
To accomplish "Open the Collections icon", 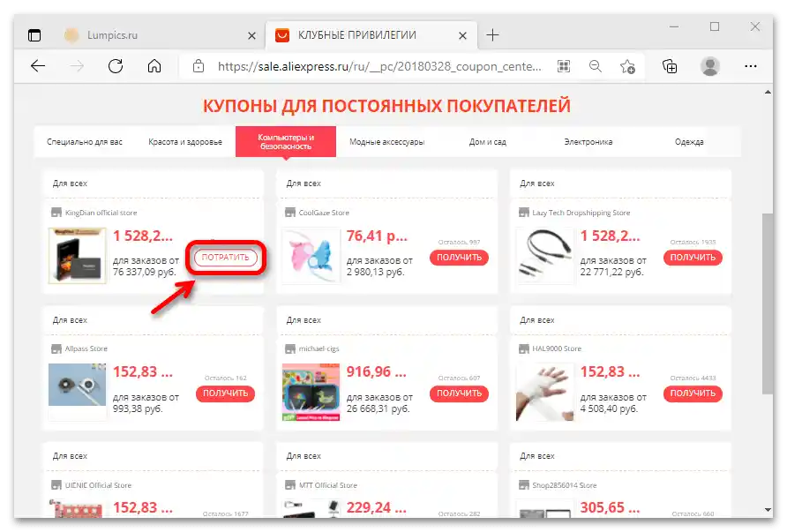I will (670, 66).
